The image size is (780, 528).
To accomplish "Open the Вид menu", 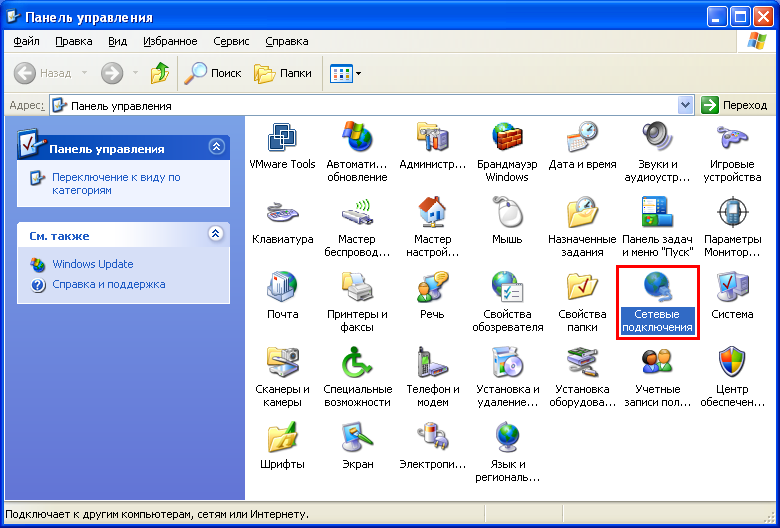I will pos(117,41).
